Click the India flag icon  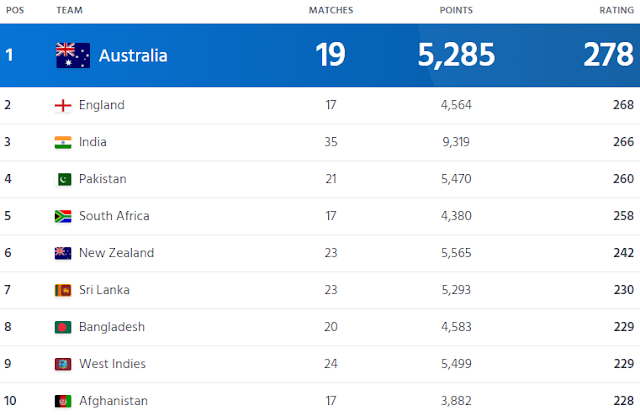coord(63,142)
